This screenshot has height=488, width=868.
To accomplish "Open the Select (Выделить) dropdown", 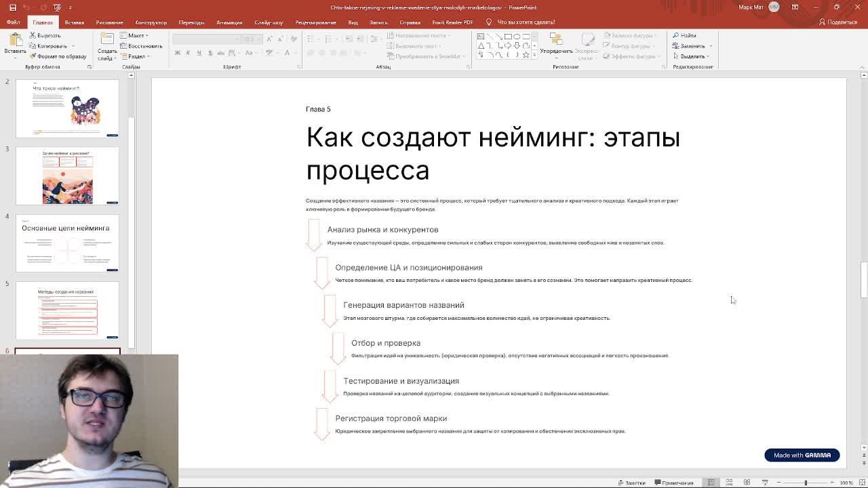I will 692,56.
